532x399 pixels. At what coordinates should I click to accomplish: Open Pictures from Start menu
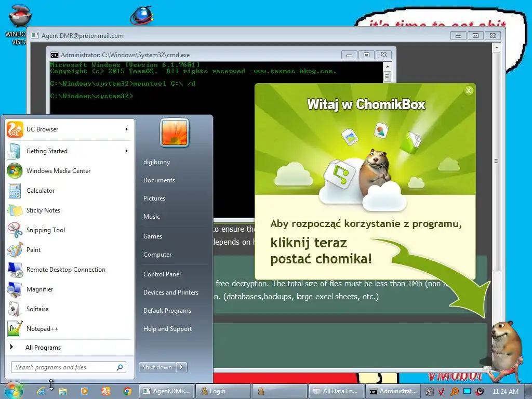coord(154,198)
